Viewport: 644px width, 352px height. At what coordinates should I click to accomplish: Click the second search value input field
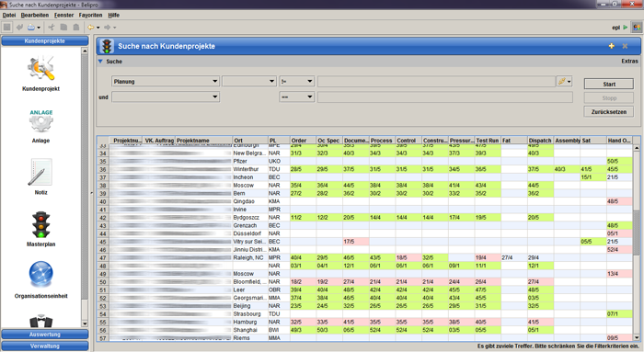coord(445,97)
